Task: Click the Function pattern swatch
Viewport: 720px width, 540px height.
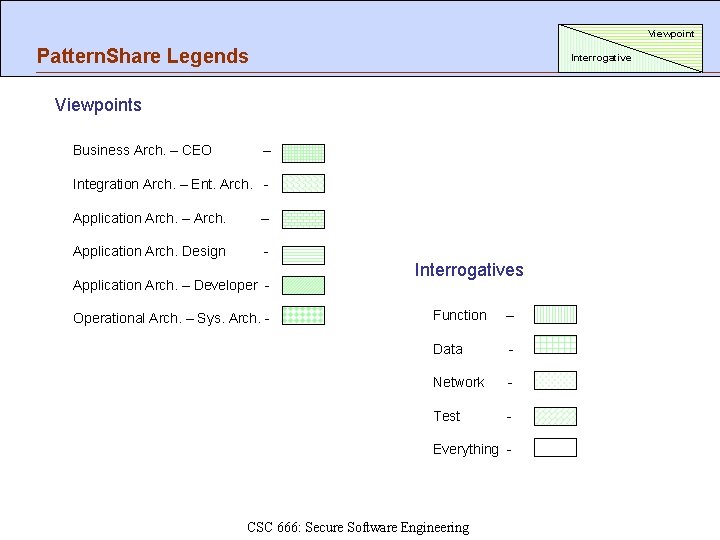Action: click(x=555, y=315)
